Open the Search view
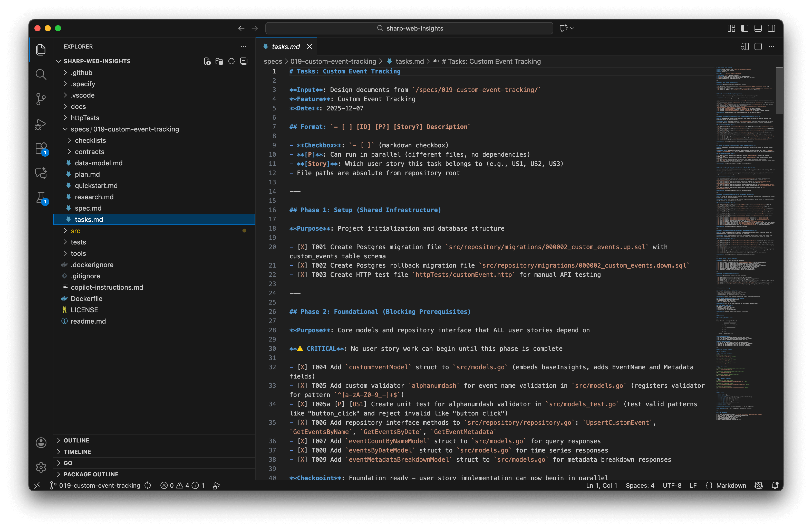The height and width of the screenshot is (529, 812). pos(41,74)
